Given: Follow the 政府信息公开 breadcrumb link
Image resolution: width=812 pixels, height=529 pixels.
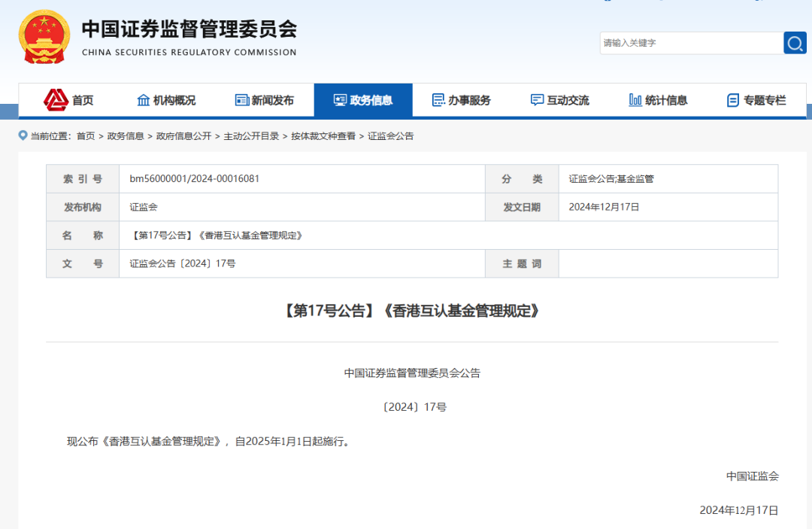Looking at the screenshot, I should (183, 136).
